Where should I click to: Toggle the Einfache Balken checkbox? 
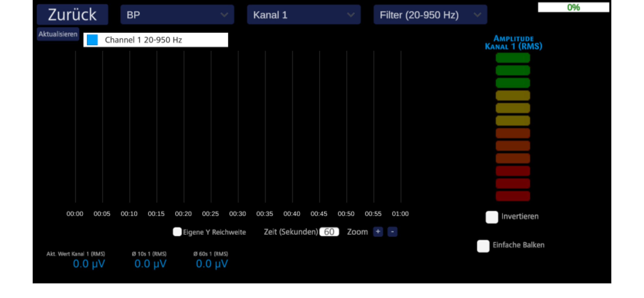(483, 246)
